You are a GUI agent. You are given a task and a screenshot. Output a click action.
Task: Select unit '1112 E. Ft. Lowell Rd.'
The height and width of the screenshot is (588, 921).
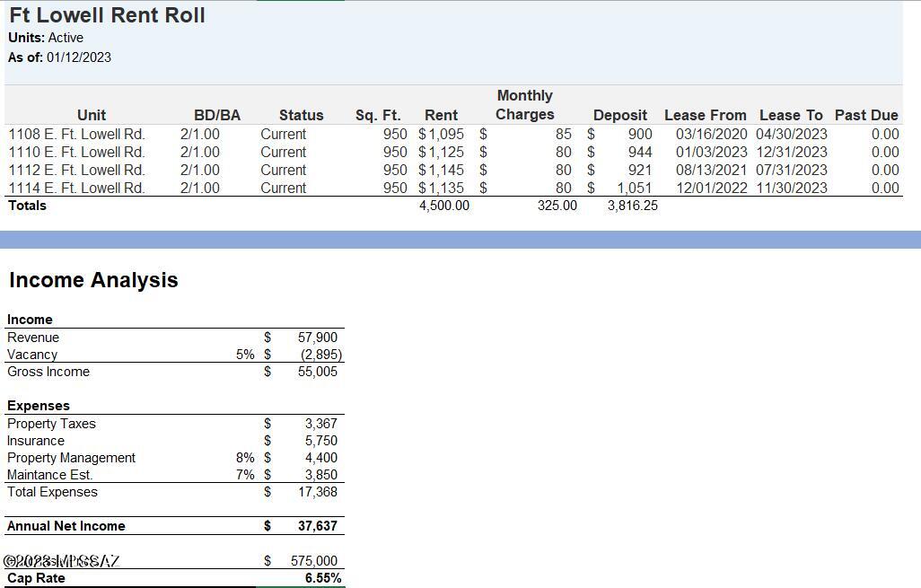tap(76, 171)
